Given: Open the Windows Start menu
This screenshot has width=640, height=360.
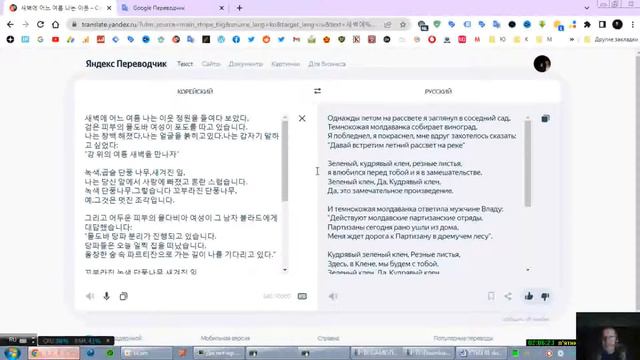Looking at the screenshot, I should pos(12,353).
